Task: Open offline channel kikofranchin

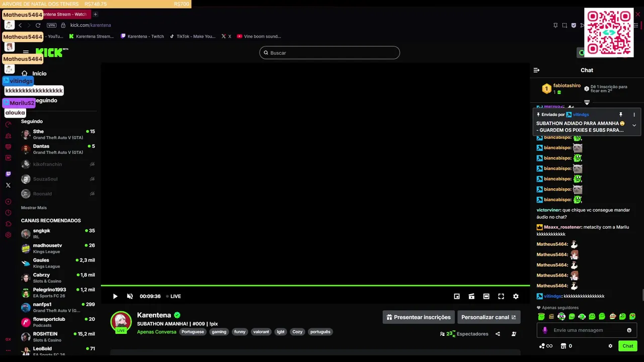Action: 58,164
